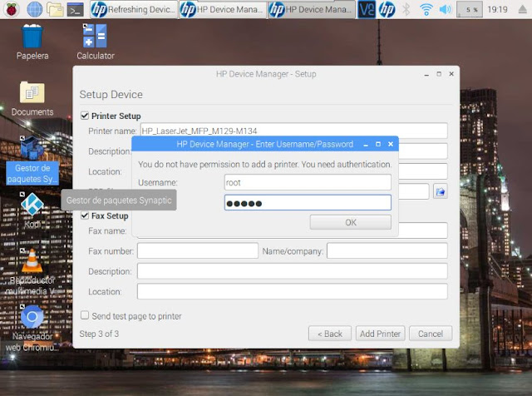The width and height of the screenshot is (532, 396).
Task: Select the Papelera trash desktop icon
Action: (x=32, y=42)
